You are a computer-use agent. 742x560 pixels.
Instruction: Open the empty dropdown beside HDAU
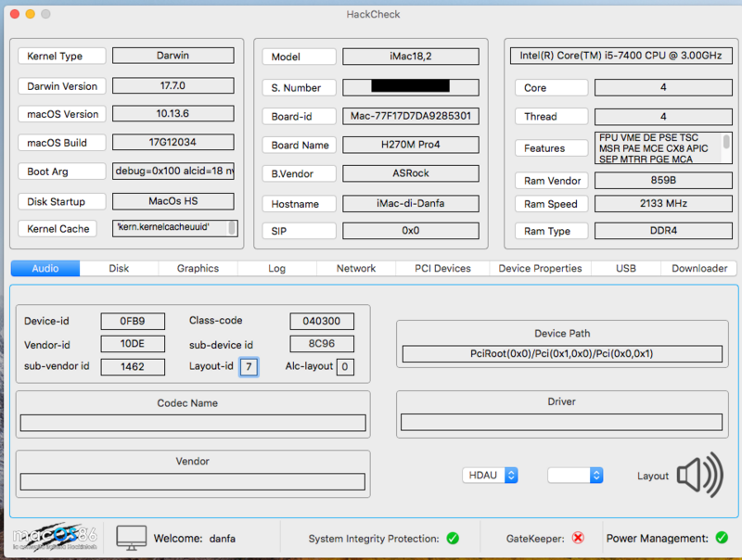(575, 476)
